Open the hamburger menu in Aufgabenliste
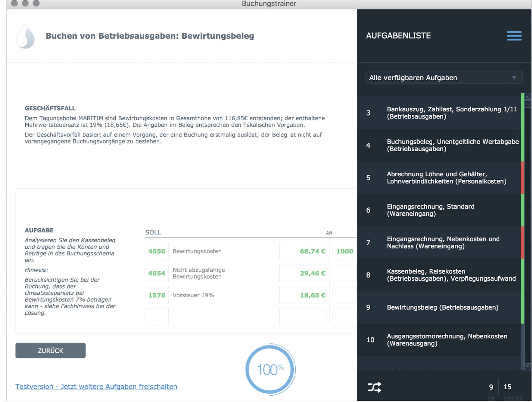The image size is (532, 402). pyautogui.click(x=514, y=36)
